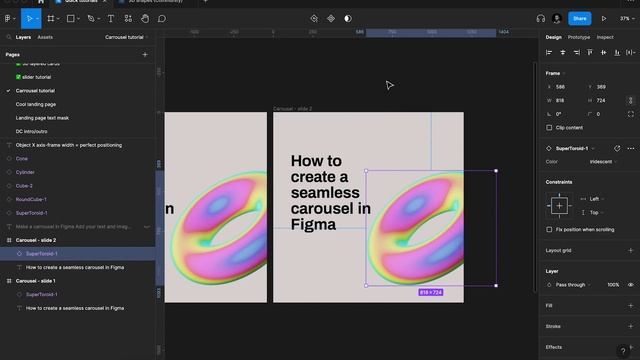Click the Create component icon in the toolbar
This screenshot has width=640, height=360.
click(331, 18)
